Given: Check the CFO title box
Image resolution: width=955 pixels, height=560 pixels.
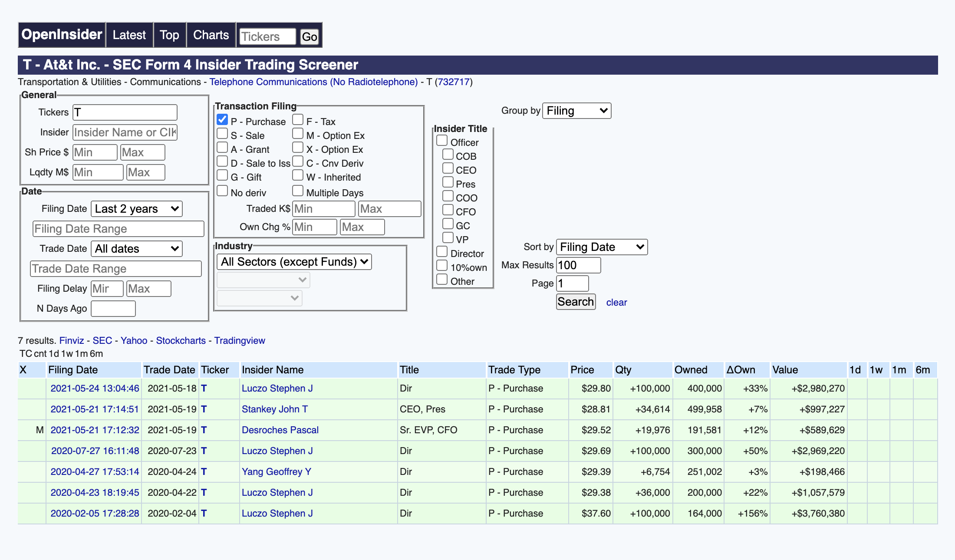Looking at the screenshot, I should tap(448, 210).
